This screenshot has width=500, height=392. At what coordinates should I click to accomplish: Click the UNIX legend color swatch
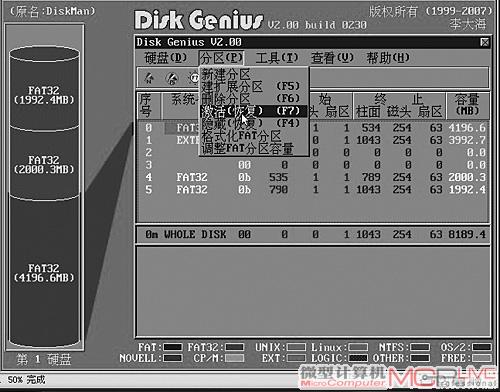point(296,347)
